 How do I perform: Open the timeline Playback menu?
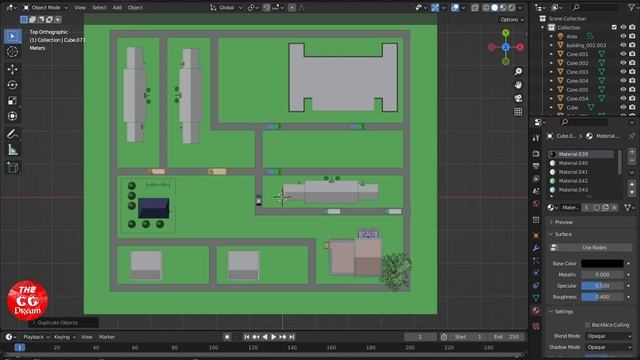(36, 337)
